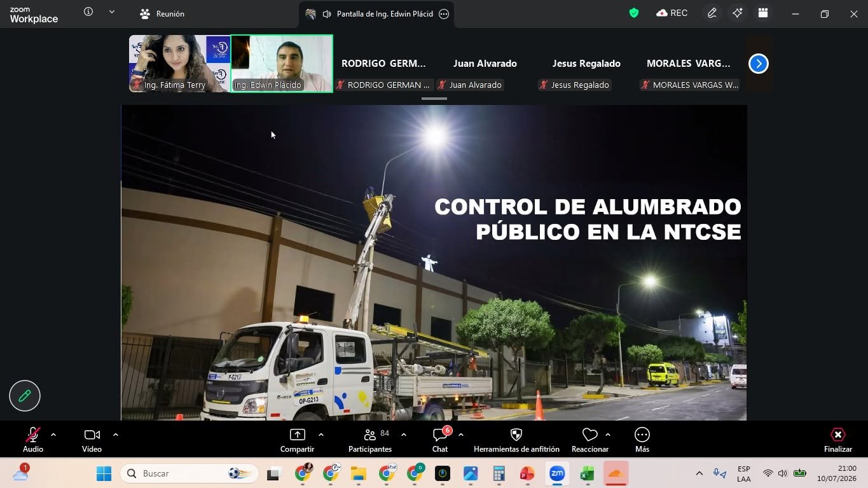Viewport: 868px width, 488px height.
Task: Open the volume speaker tray icon
Action: tap(783, 473)
